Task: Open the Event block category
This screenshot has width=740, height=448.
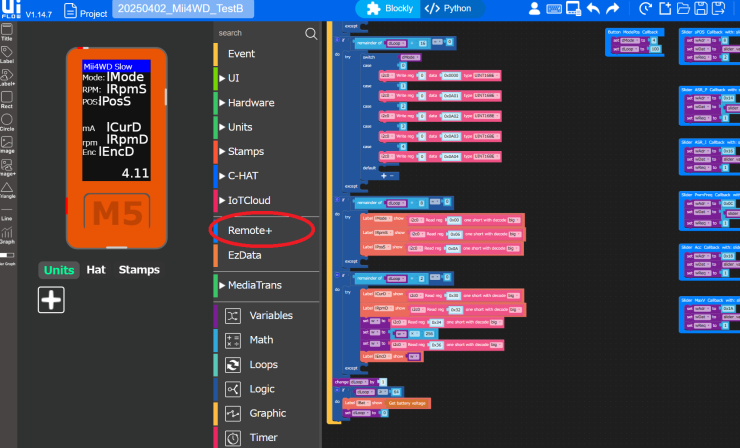Action: coord(267,54)
